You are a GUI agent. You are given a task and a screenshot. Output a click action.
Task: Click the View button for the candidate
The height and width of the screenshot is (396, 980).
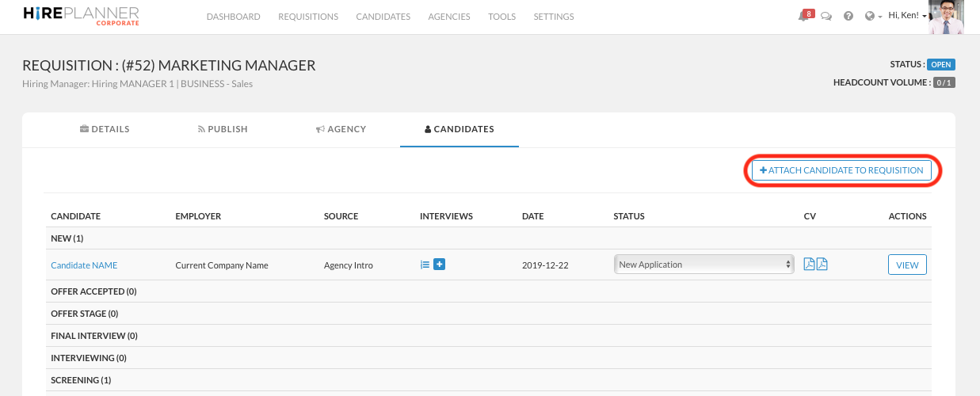point(907,265)
